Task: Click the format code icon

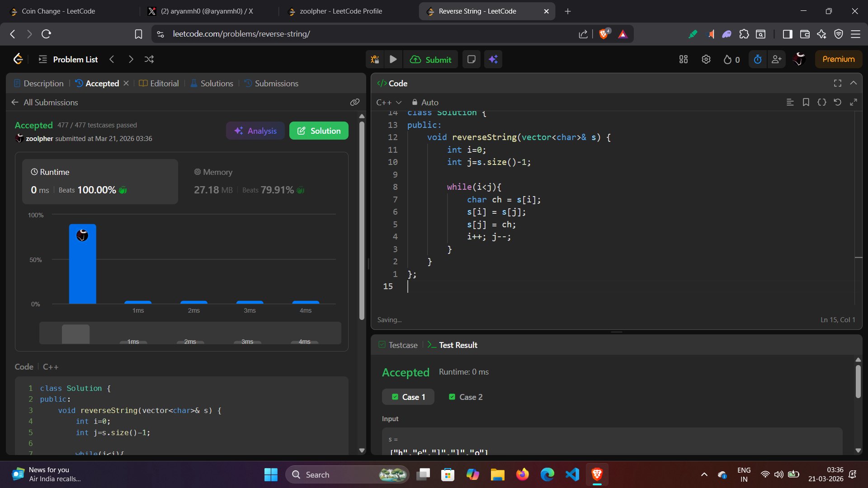Action: click(x=821, y=102)
